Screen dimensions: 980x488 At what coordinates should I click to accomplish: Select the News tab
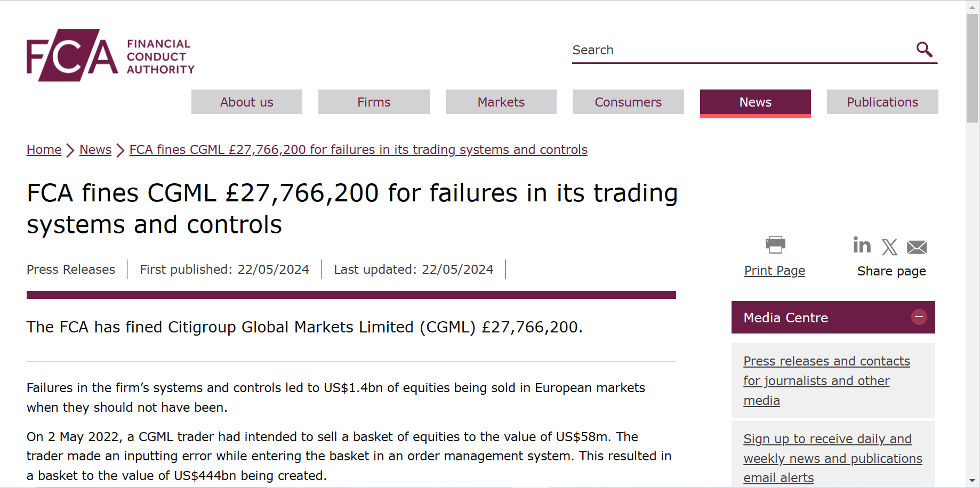(x=756, y=103)
